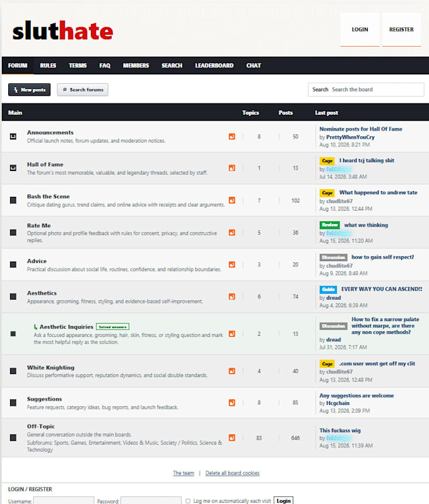Open EVERY WAY YOU CAN ASCEND post
This screenshot has width=429, height=504.
(382, 289)
